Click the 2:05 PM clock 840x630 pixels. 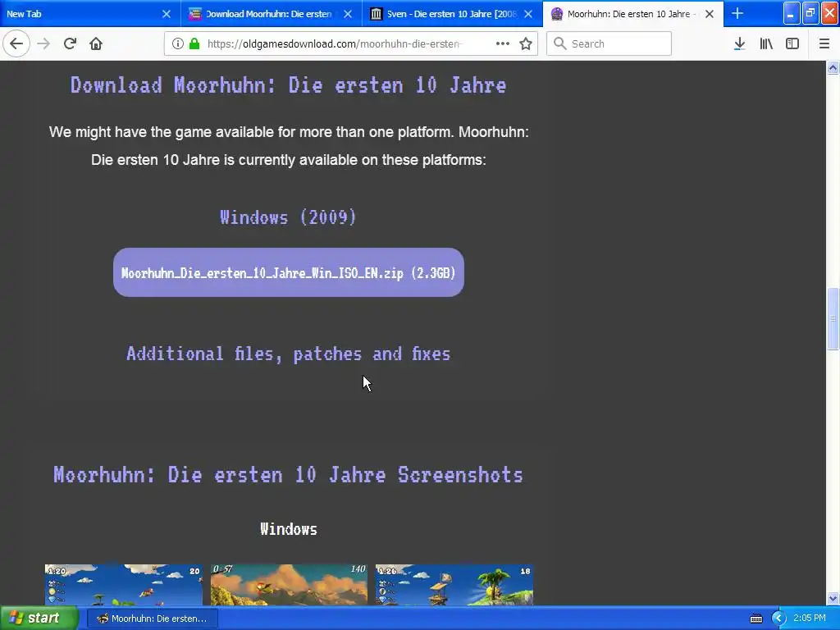click(810, 618)
